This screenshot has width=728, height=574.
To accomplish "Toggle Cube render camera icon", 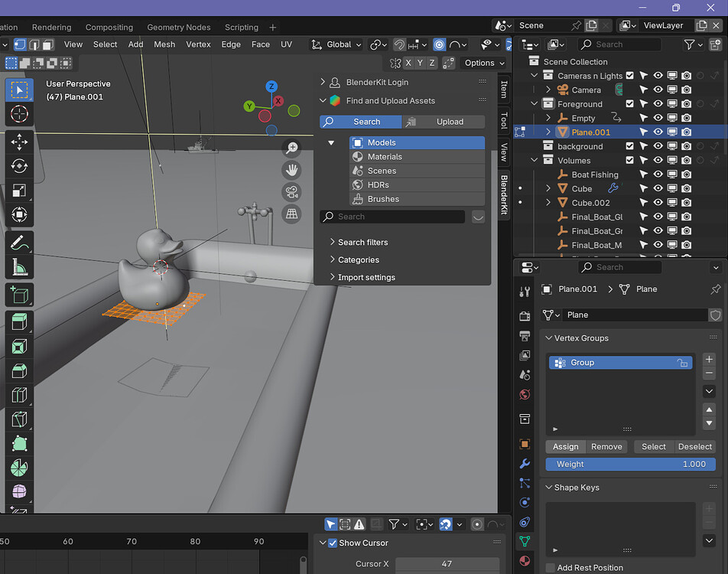I will pos(686,188).
